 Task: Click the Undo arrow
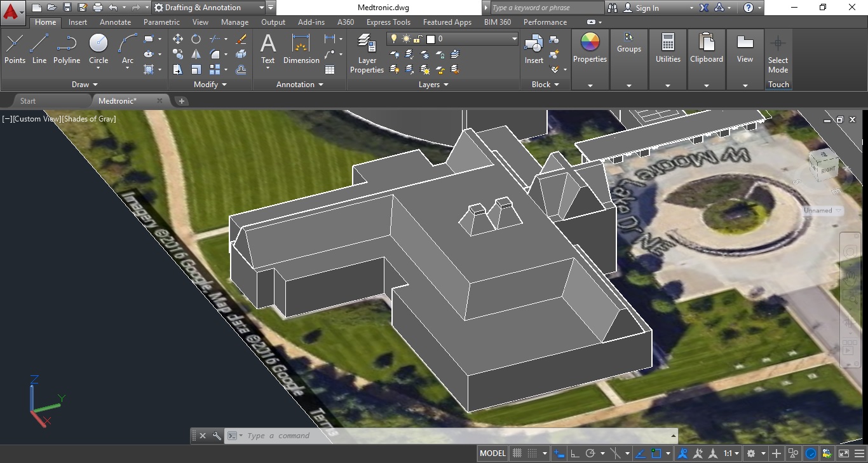pyautogui.click(x=113, y=8)
